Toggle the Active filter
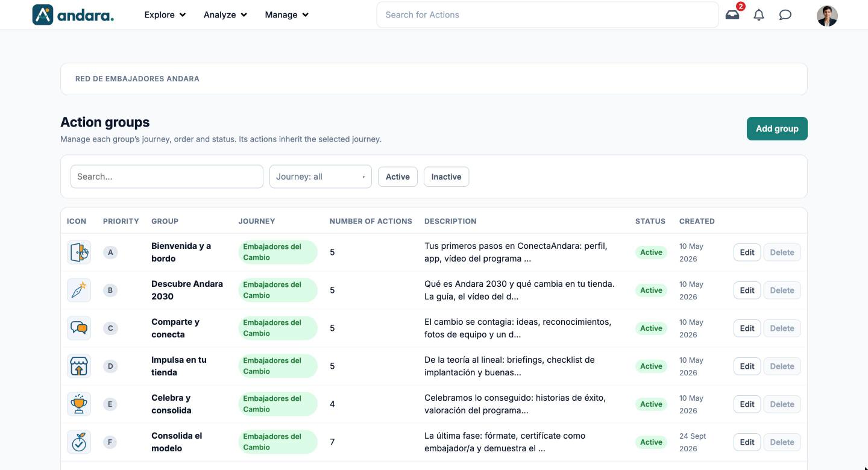Image resolution: width=868 pixels, height=470 pixels. pyautogui.click(x=398, y=177)
